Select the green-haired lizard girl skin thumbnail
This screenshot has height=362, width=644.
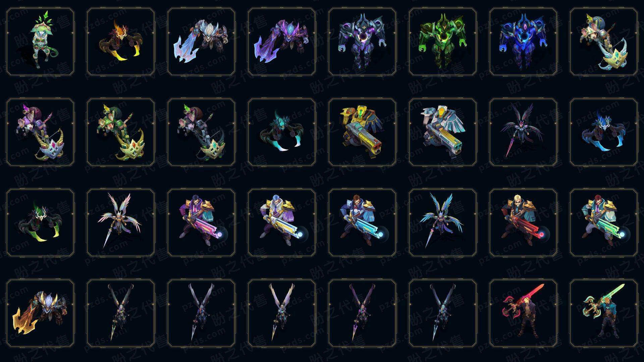tap(40, 42)
